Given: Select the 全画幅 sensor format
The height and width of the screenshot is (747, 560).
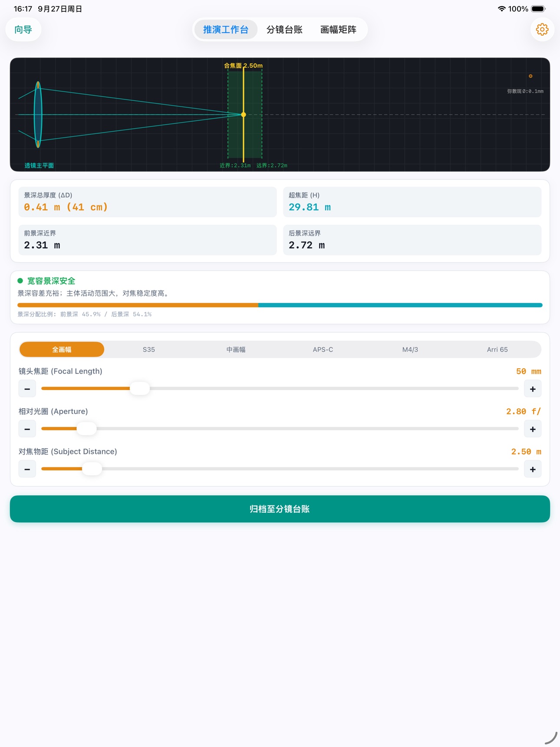Looking at the screenshot, I should pos(62,349).
